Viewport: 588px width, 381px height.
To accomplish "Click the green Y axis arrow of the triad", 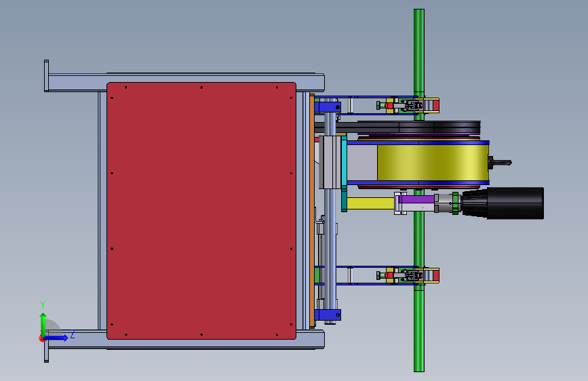I will pyautogui.click(x=43, y=324).
